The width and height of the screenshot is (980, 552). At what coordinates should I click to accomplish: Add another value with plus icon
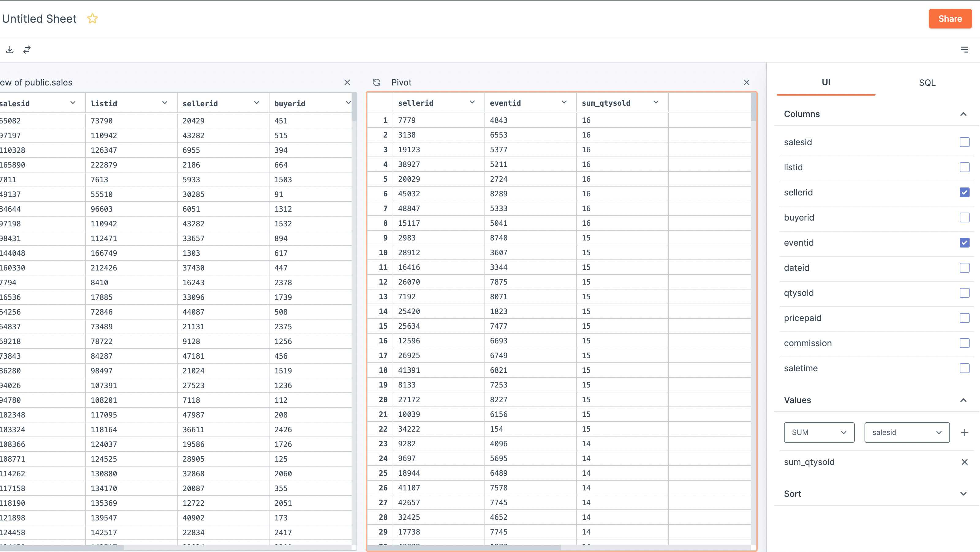pos(964,433)
